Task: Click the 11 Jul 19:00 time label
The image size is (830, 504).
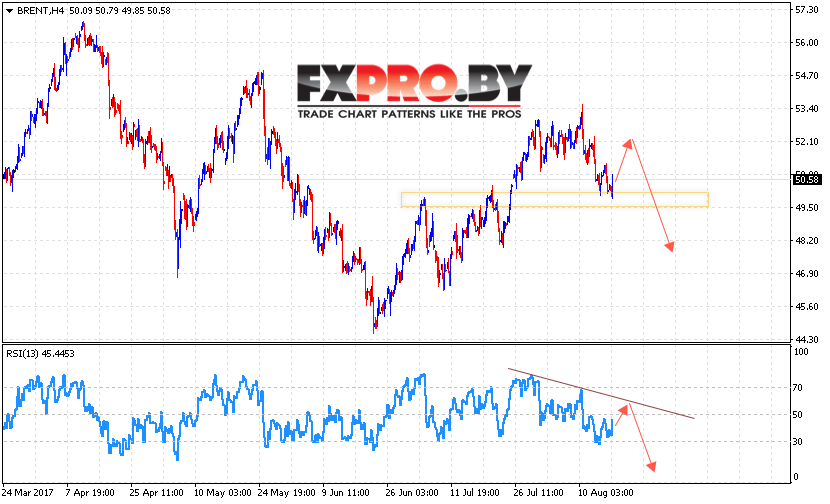Action: coord(475,493)
